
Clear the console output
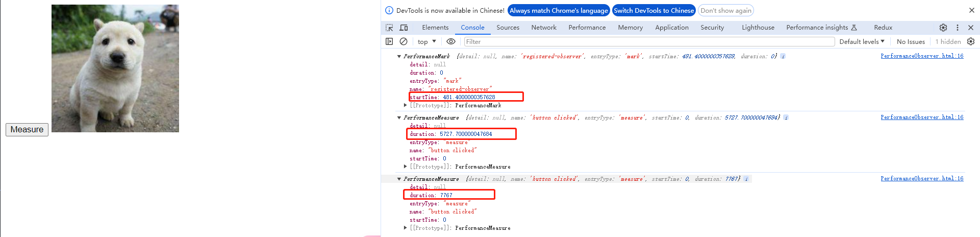[404, 41]
